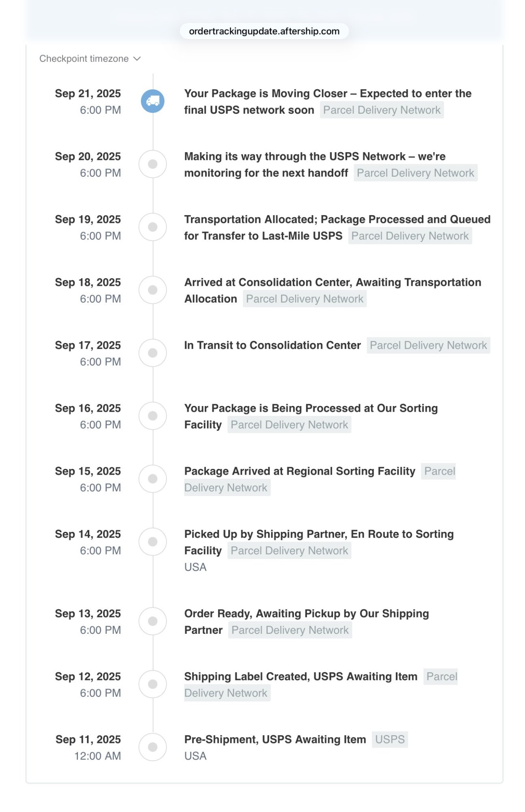
Task: Click the Sep 11, 2025 checkpoint dot
Action: point(153,747)
